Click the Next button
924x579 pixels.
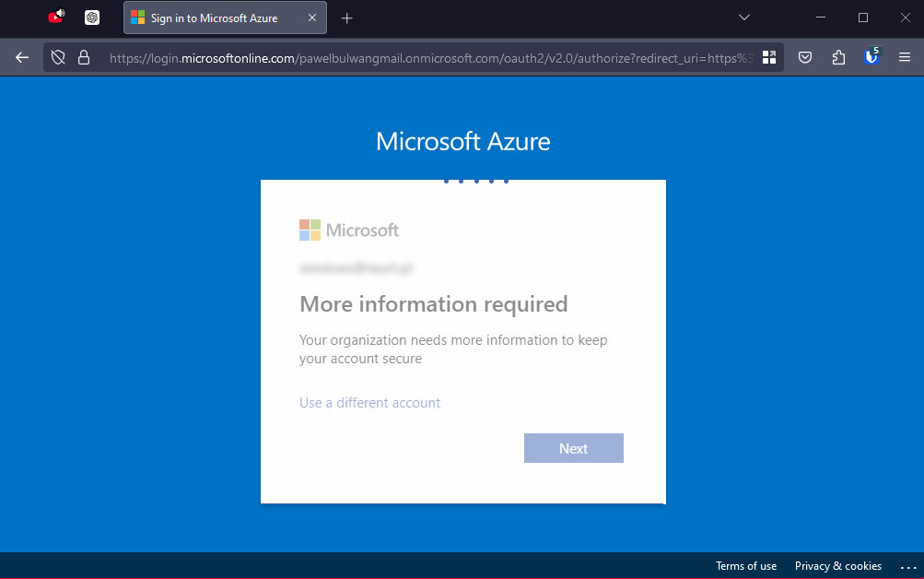[573, 448]
